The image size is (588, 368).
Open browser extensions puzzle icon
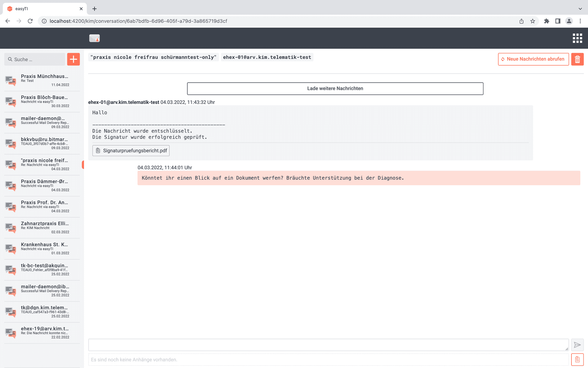pyautogui.click(x=547, y=21)
